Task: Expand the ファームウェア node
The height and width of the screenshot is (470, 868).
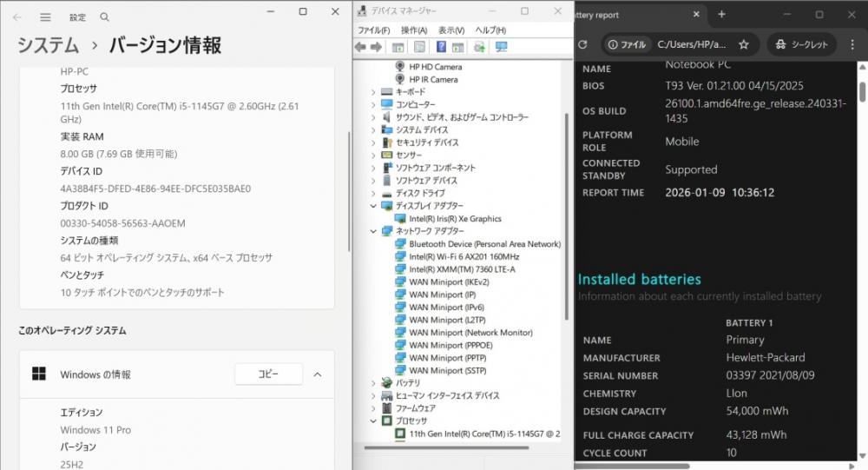Action: click(373, 408)
